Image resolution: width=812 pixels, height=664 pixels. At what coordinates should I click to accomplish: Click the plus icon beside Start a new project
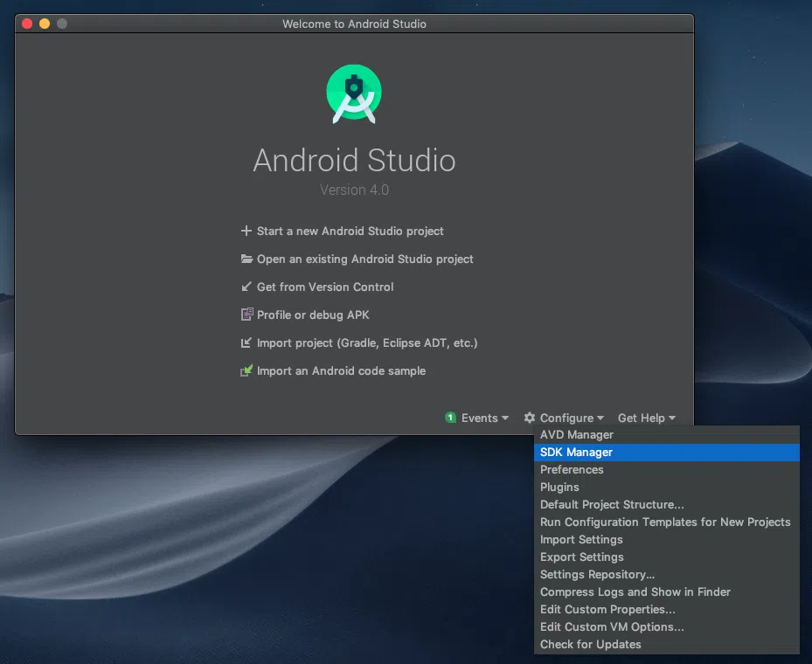click(x=246, y=231)
